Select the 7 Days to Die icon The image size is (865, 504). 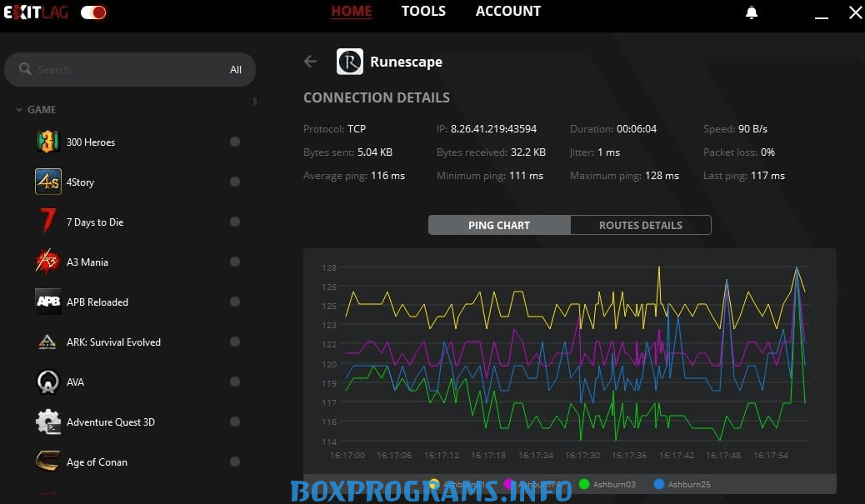48,221
